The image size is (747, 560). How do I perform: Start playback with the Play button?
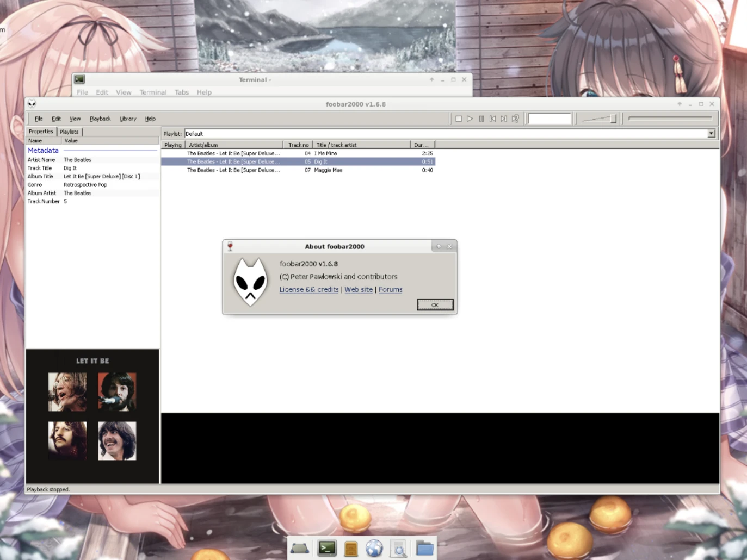(470, 119)
